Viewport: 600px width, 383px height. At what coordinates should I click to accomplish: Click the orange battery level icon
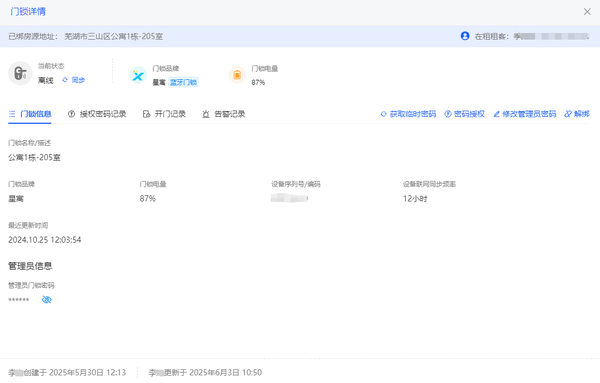[237, 75]
